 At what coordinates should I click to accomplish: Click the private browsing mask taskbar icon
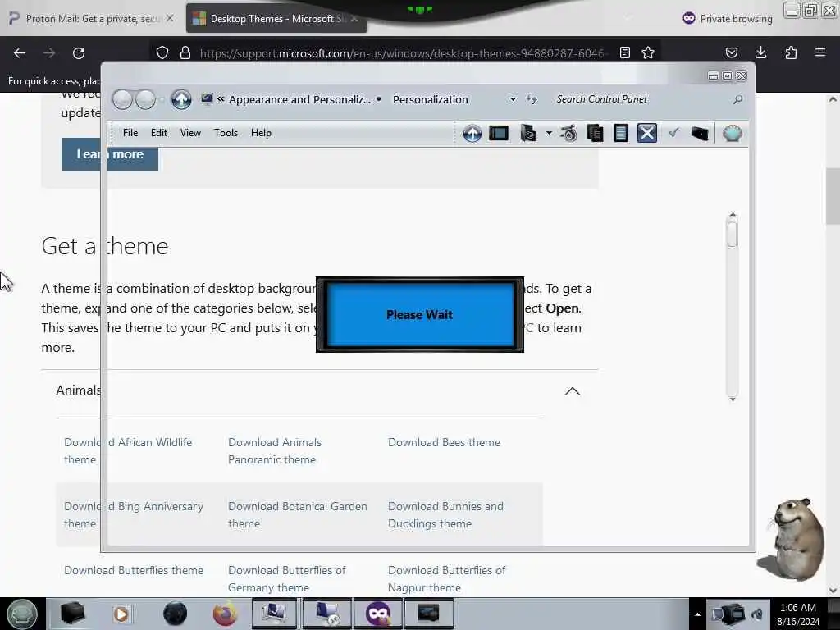tap(378, 614)
